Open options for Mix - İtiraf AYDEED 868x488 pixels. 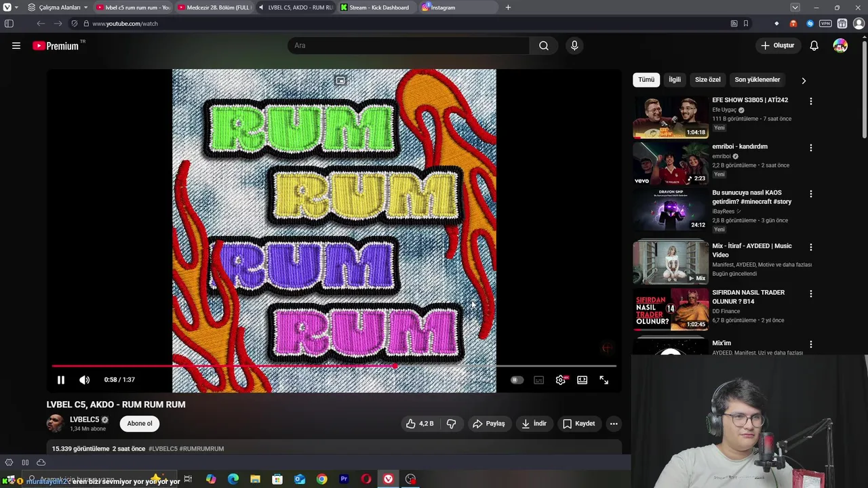[810, 247]
